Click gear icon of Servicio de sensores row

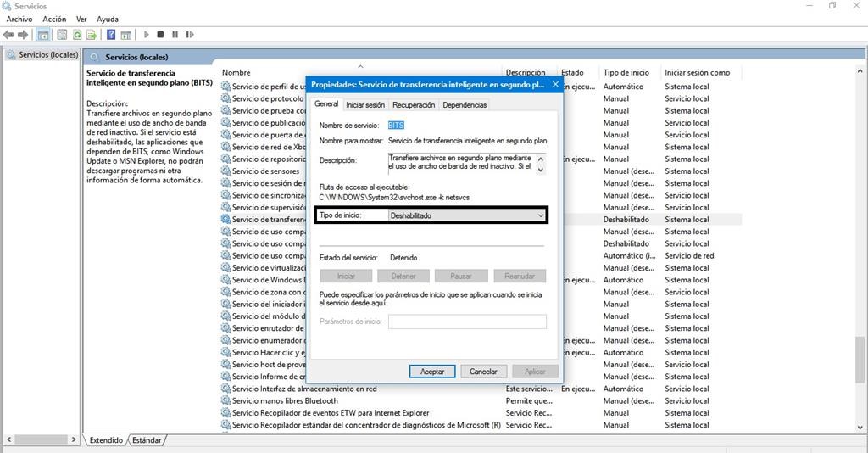coord(225,171)
